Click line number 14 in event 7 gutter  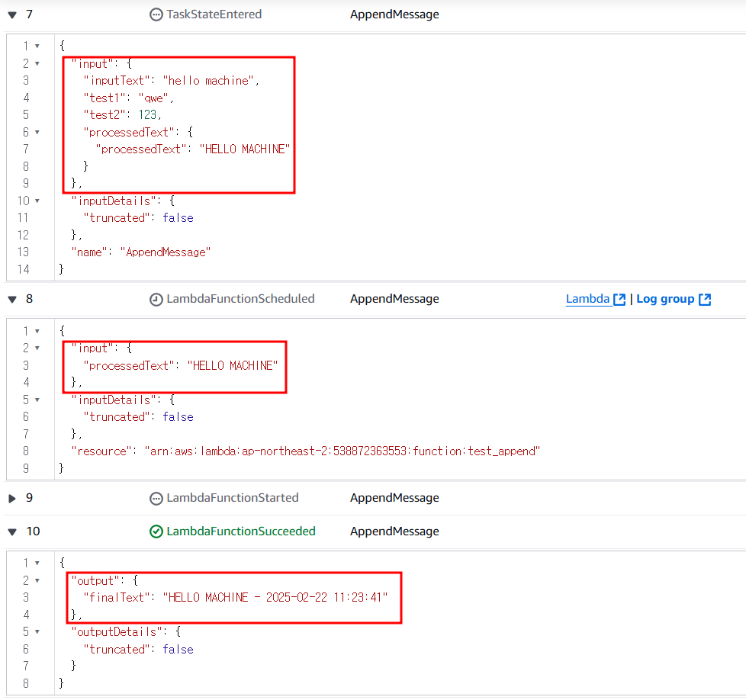point(24,270)
